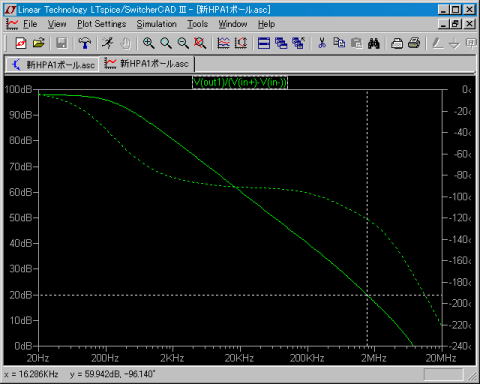Click the New Schematic toolbar icon

coord(21,43)
